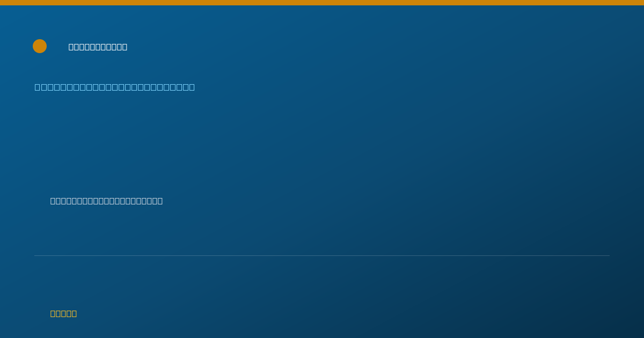This screenshot has height=338, width=644.
Task: Click the orange bar across the top
Action: click(322, 3)
